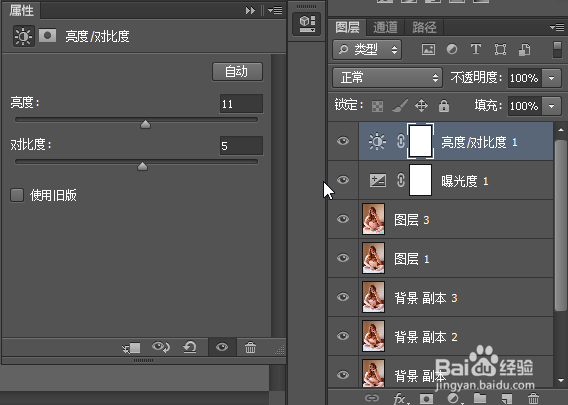
Task: Filter layers by smart object icon
Action: click(524, 49)
